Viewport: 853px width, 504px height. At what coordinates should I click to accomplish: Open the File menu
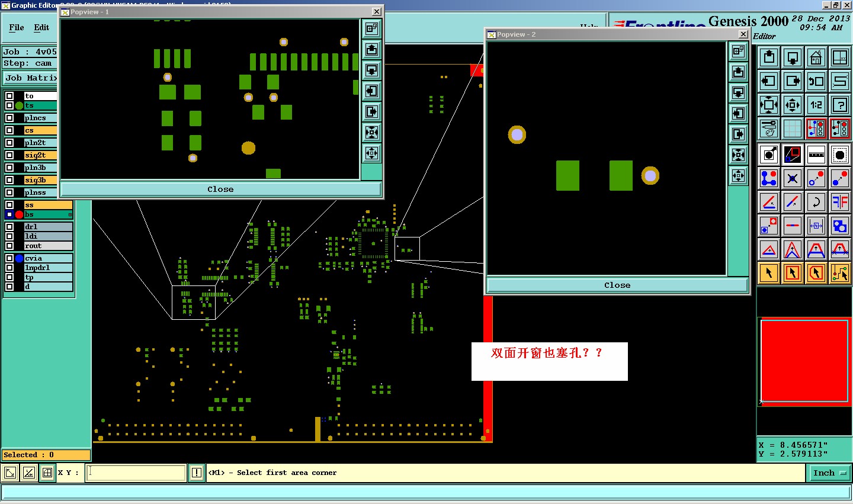pos(17,28)
